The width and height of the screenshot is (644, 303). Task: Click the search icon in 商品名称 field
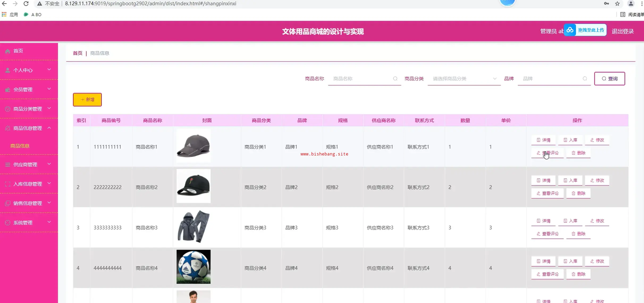coord(395,78)
